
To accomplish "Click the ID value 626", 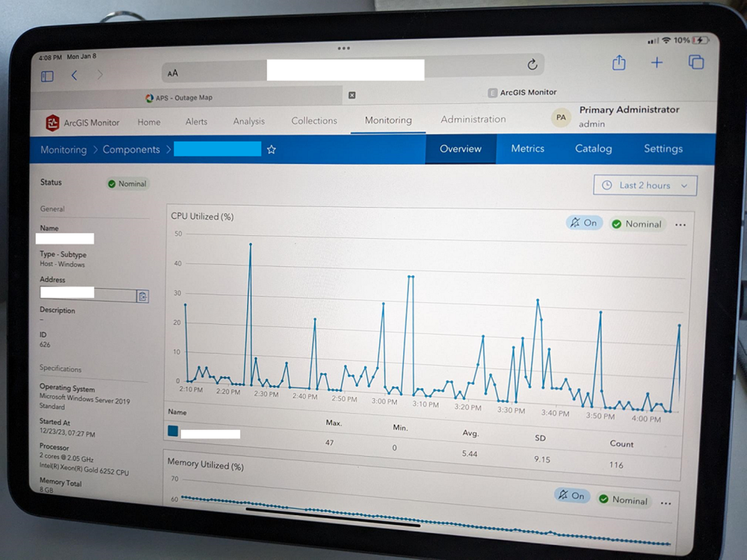I will 45,344.
